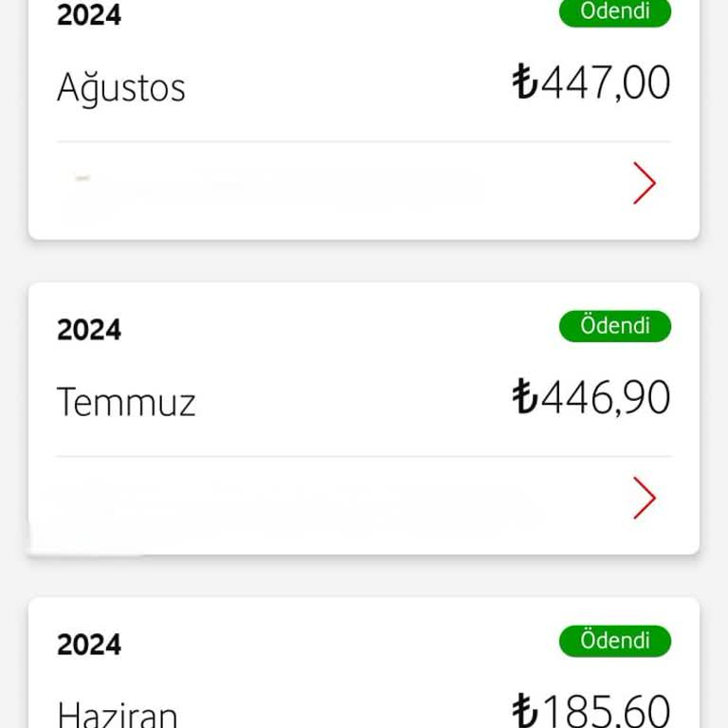The height and width of the screenshot is (728, 728).
Task: Select the Ödendi badge on Haziran card
Action: 615,641
